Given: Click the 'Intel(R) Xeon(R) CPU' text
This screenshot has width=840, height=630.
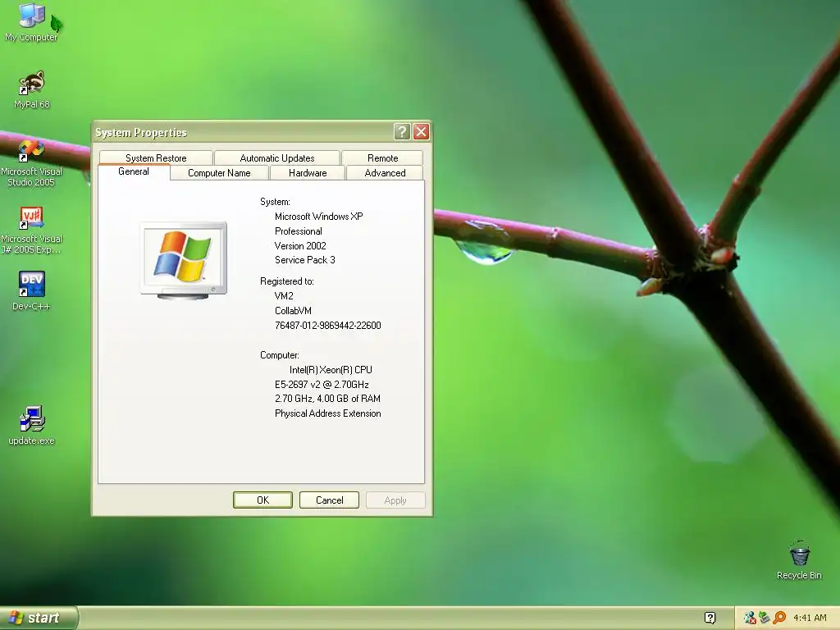Looking at the screenshot, I should [x=331, y=370].
